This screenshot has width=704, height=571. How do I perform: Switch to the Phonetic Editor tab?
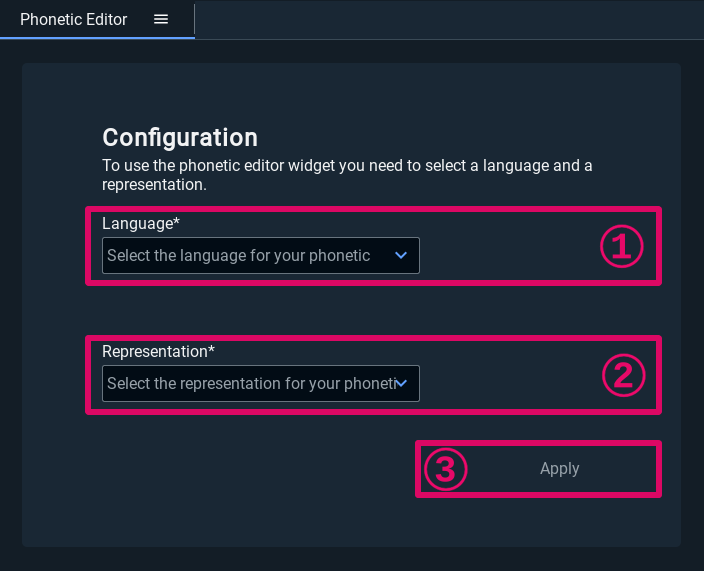pyautogui.click(x=73, y=20)
